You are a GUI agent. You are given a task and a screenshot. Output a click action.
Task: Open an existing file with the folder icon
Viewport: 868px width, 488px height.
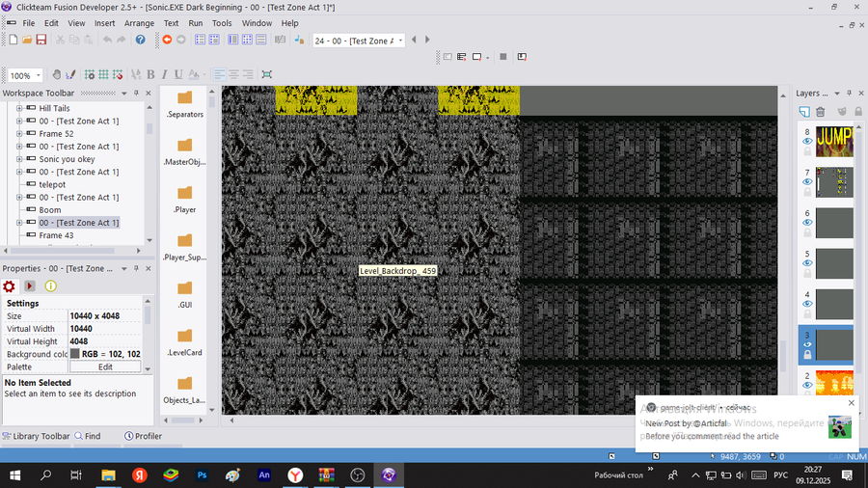(27, 40)
